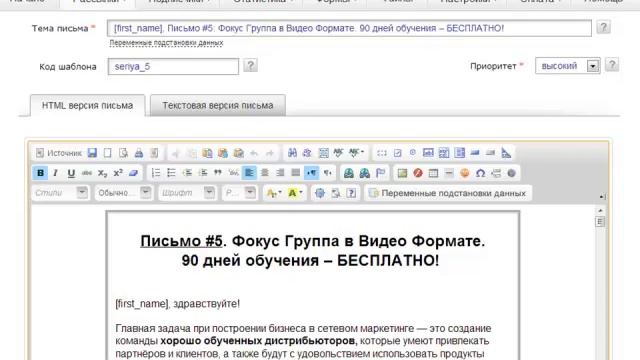Click help button next to Приоритет

click(x=611, y=65)
